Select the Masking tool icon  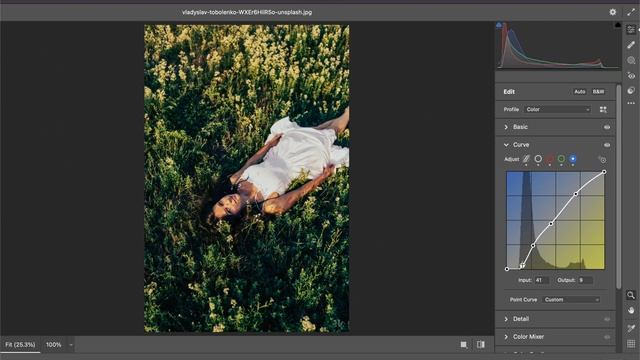(x=631, y=60)
